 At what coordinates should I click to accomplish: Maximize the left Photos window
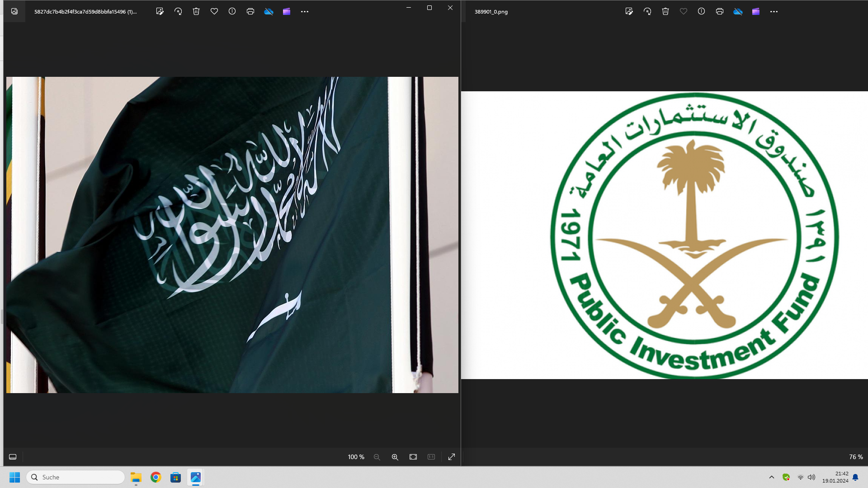[x=429, y=8]
